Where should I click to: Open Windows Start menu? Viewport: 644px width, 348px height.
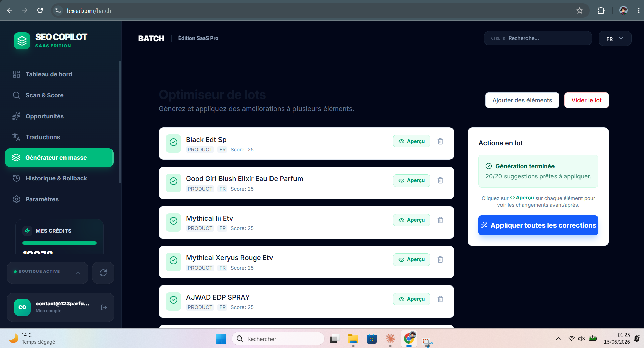point(221,339)
